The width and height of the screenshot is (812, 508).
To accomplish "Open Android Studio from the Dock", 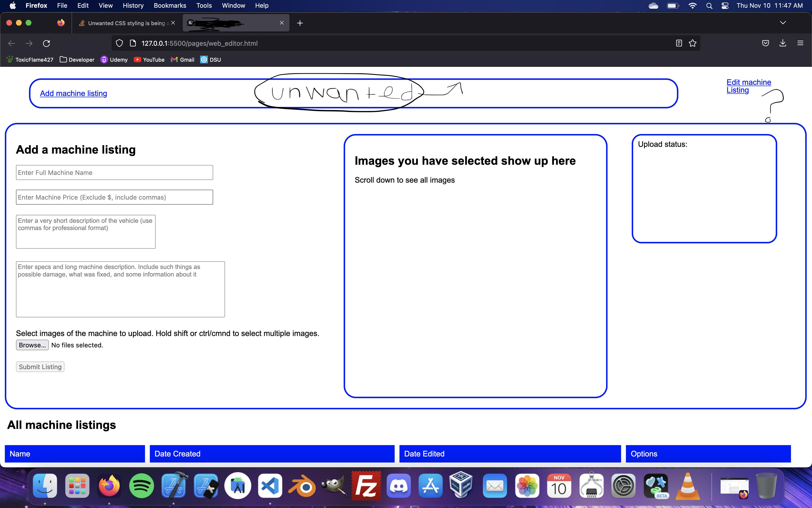I will pyautogui.click(x=238, y=486).
